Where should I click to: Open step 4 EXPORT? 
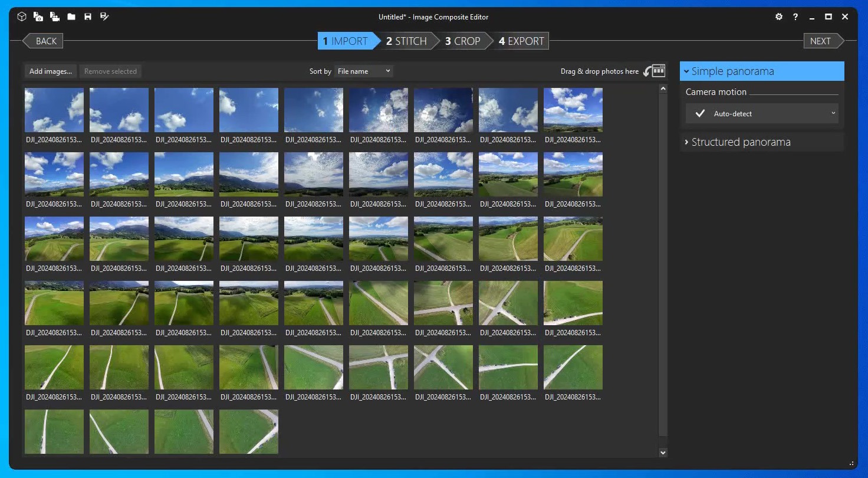tap(521, 41)
